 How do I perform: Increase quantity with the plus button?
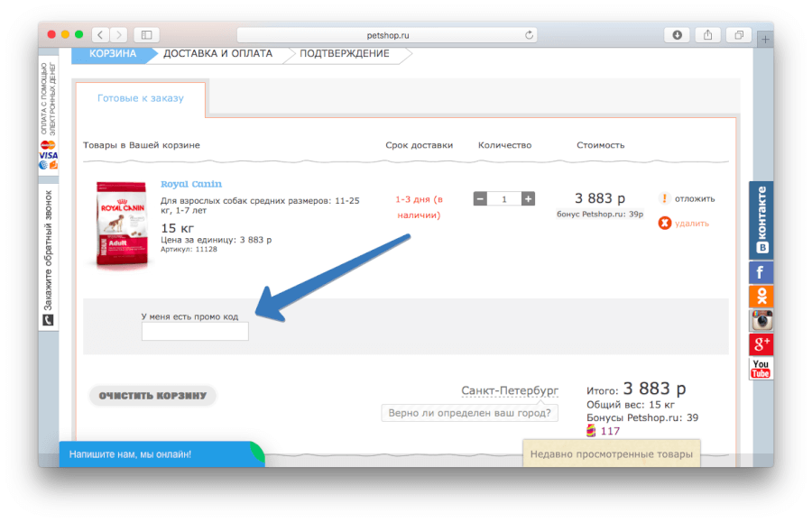pos(528,198)
